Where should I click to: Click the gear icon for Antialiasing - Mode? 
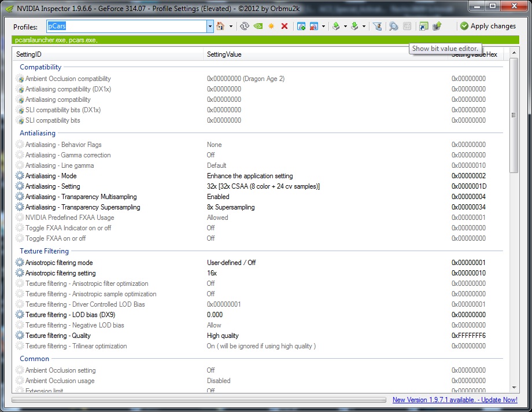[20, 175]
